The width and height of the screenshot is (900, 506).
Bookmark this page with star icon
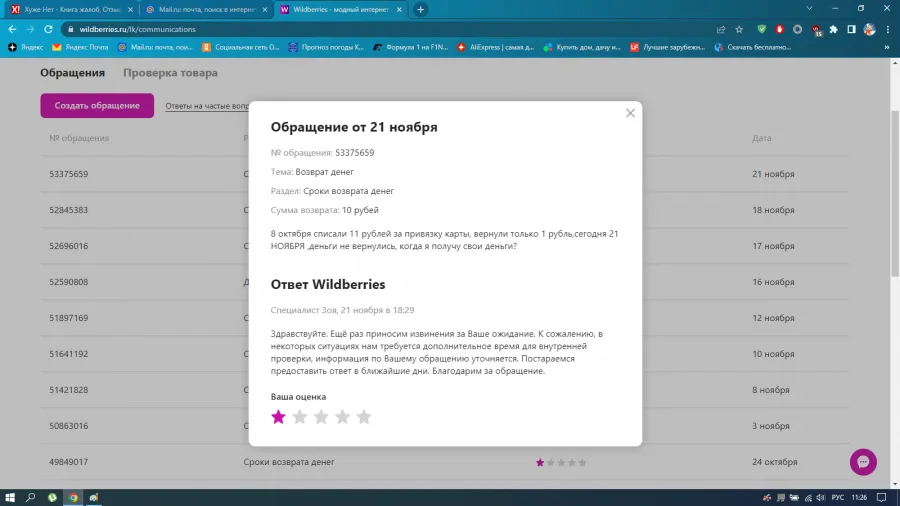tap(739, 29)
